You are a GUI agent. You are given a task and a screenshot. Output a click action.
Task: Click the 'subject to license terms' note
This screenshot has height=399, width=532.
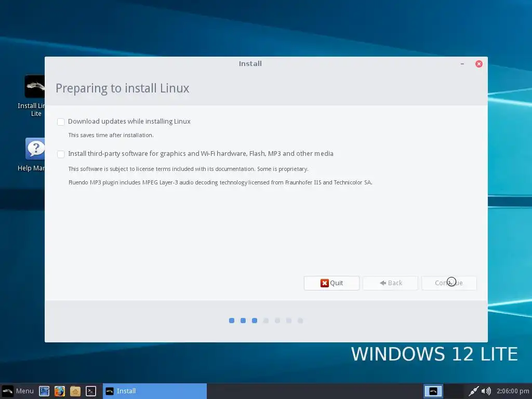click(x=188, y=169)
